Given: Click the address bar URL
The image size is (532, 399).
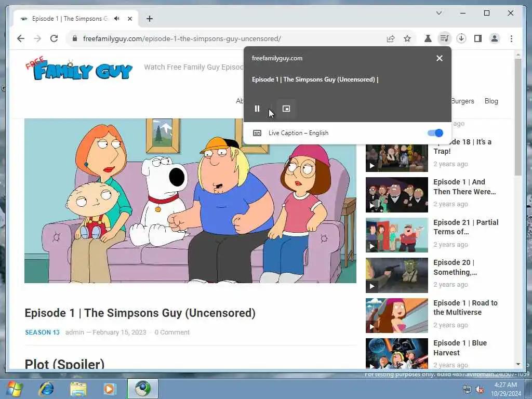Looking at the screenshot, I should pos(182,38).
